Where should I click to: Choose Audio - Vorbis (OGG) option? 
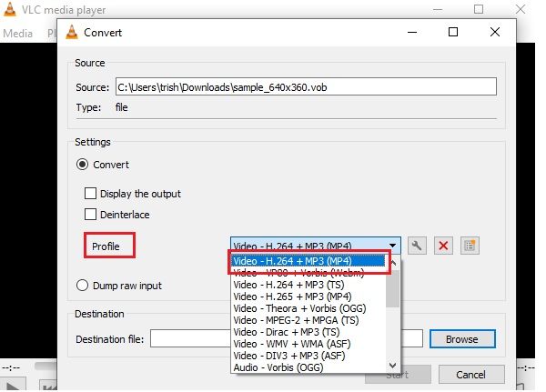tap(308, 367)
